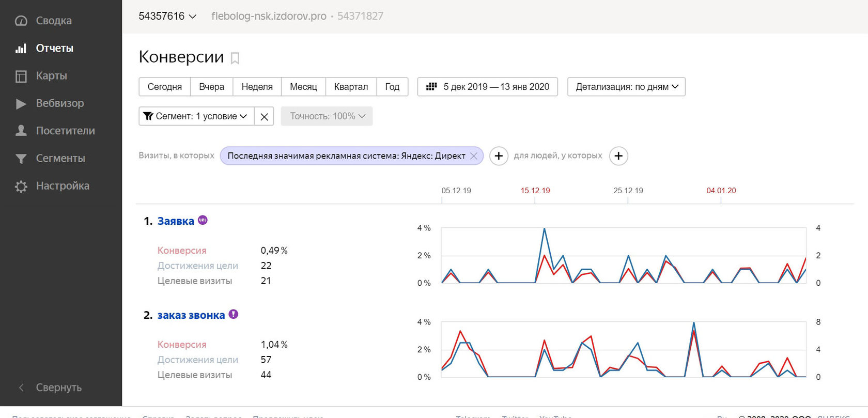868x418 pixels.
Task: Open the Заявка goal link
Action: click(x=176, y=221)
